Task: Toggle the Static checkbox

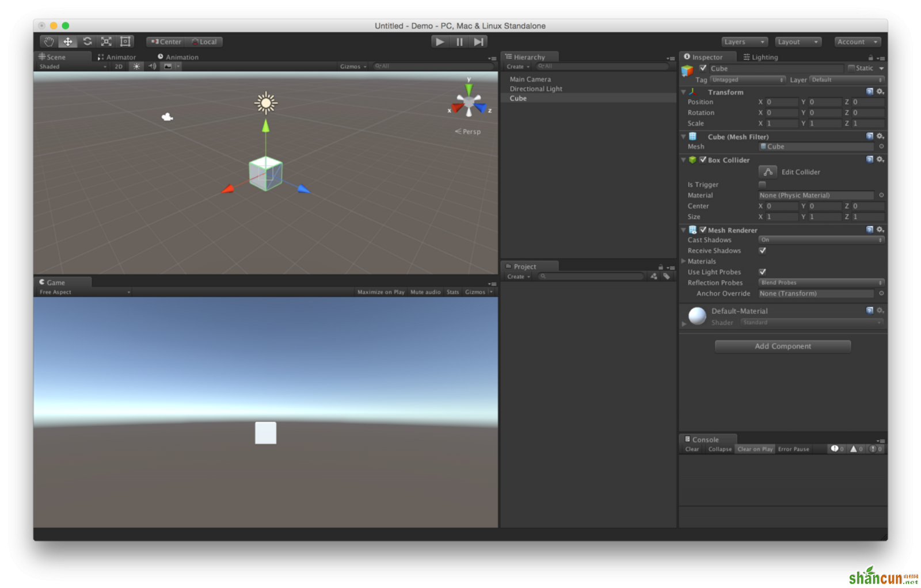Action: 851,68
